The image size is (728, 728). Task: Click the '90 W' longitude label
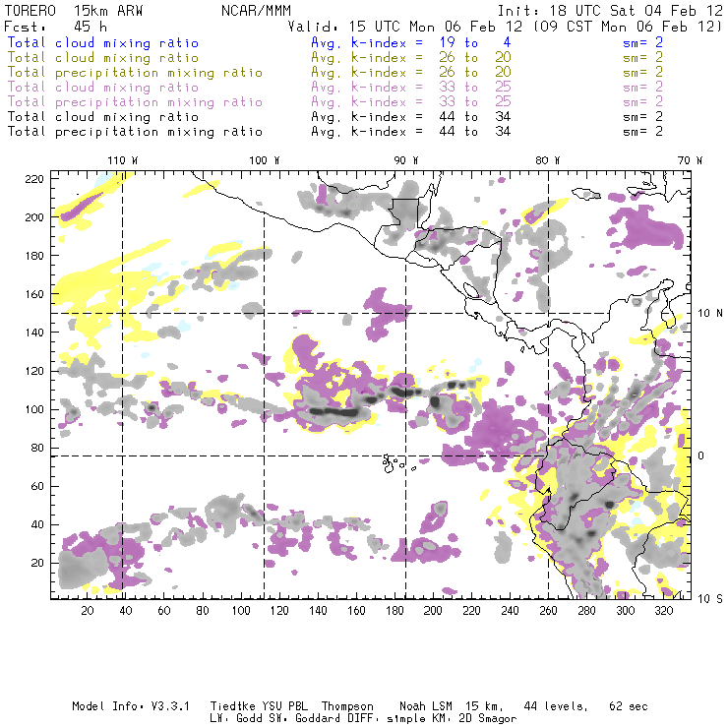pyautogui.click(x=405, y=160)
